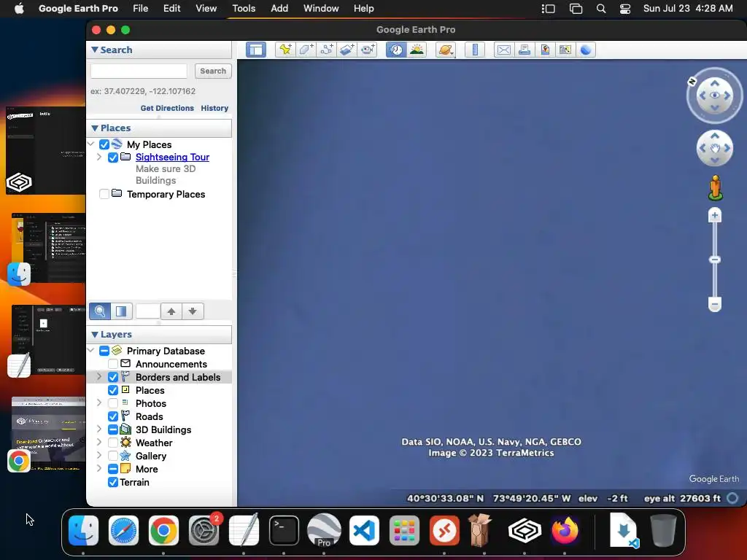This screenshot has width=747, height=560.
Task: Add a placemark with the pushpin tool
Action: pyautogui.click(x=285, y=50)
